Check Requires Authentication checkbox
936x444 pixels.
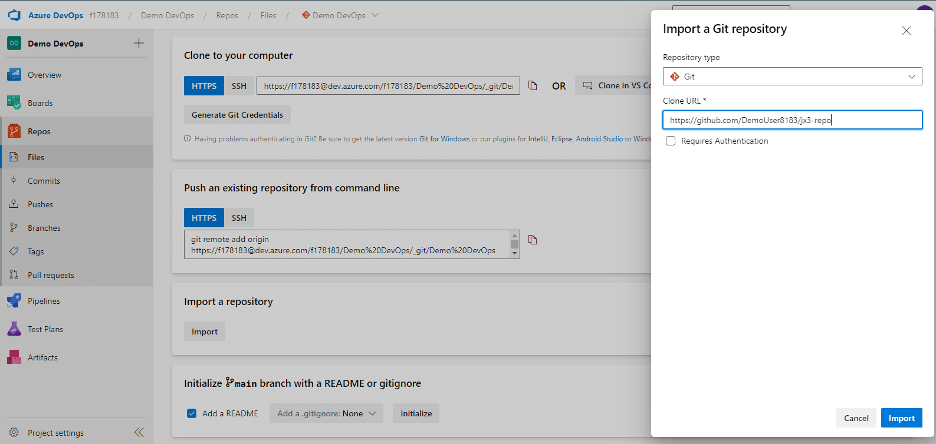(x=671, y=141)
